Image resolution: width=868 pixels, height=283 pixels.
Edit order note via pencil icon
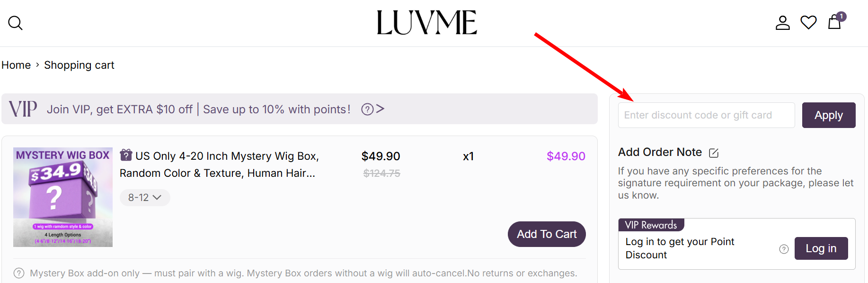pos(714,153)
